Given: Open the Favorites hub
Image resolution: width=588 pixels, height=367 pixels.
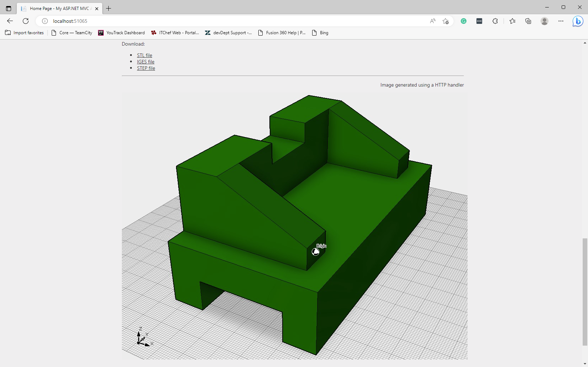Looking at the screenshot, I should coord(512,21).
